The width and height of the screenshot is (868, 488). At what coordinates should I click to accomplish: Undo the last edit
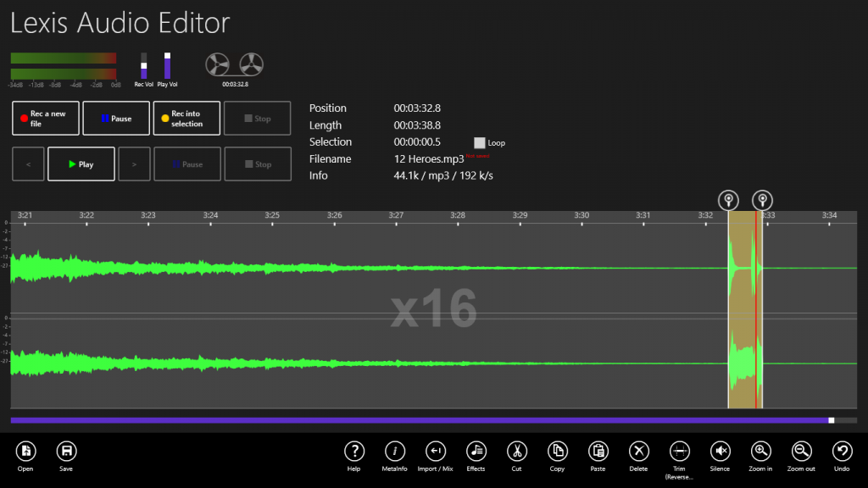(841, 452)
